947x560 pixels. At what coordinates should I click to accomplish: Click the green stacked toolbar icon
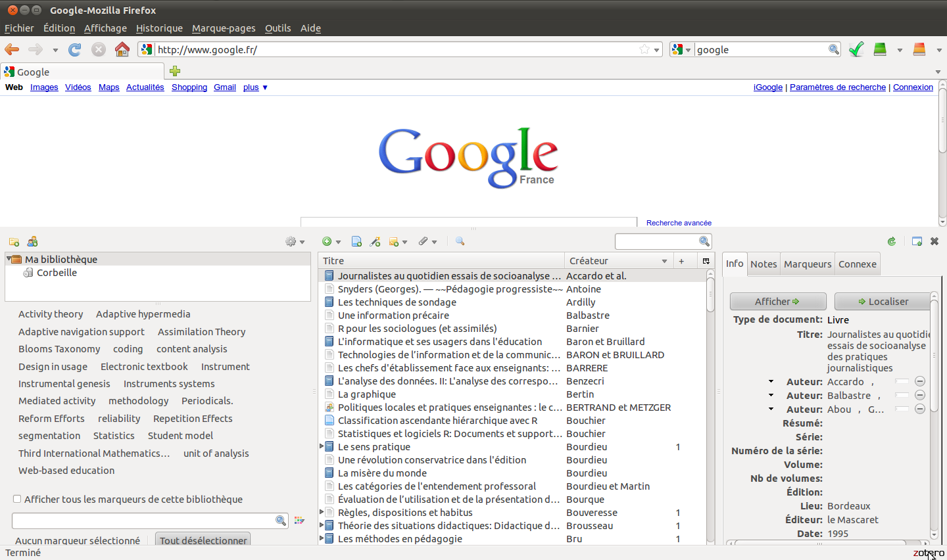[x=880, y=49]
